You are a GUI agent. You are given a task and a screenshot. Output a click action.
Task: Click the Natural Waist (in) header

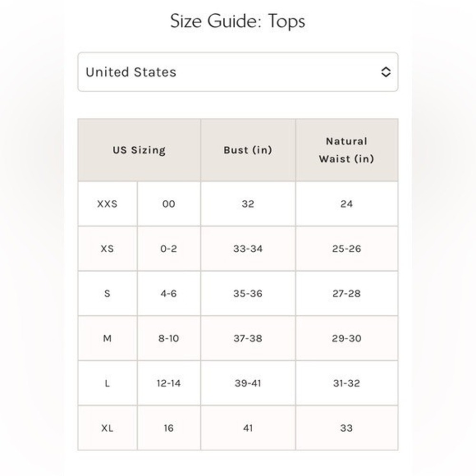pyautogui.click(x=347, y=150)
